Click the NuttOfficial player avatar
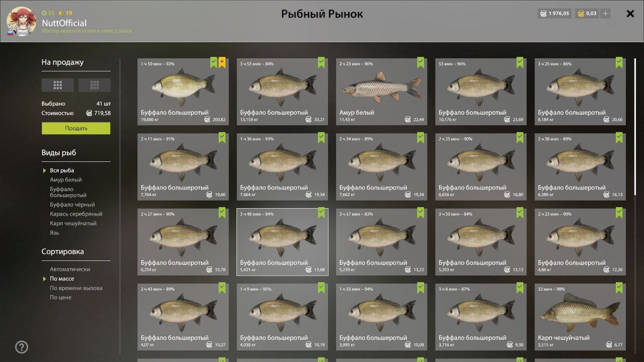 click(21, 22)
